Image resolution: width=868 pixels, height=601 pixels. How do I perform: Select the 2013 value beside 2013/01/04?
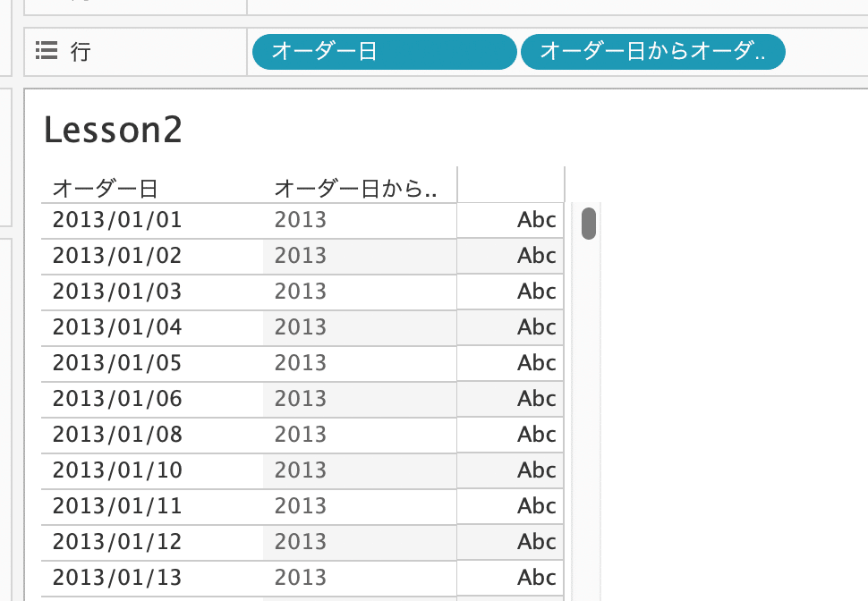(x=300, y=327)
